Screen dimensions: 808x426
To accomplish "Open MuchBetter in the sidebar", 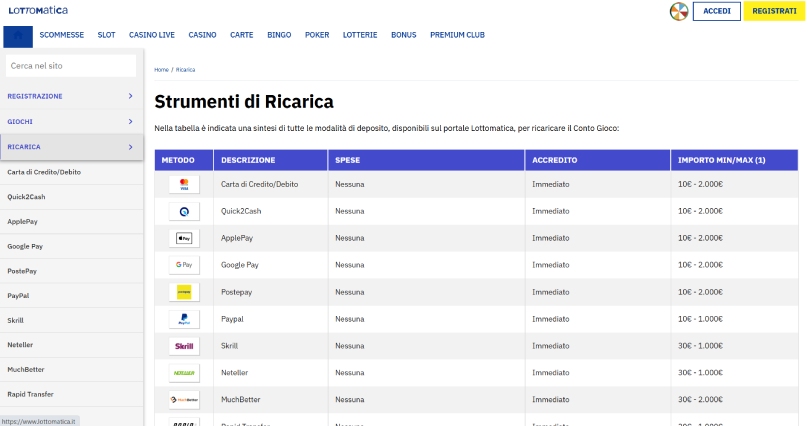I will [x=72, y=369].
